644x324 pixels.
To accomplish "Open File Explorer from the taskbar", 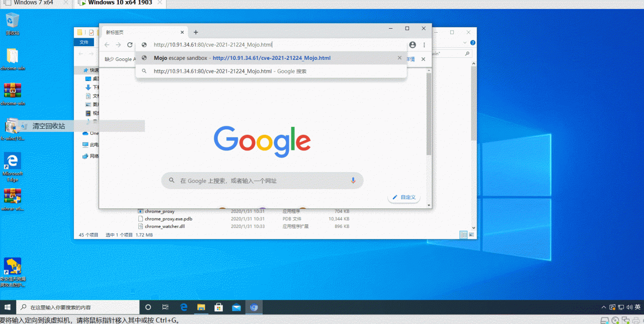I will (201, 307).
